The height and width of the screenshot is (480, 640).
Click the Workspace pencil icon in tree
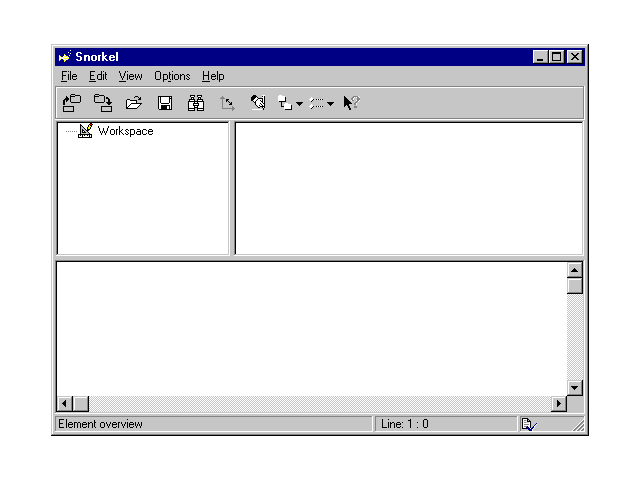click(x=85, y=131)
